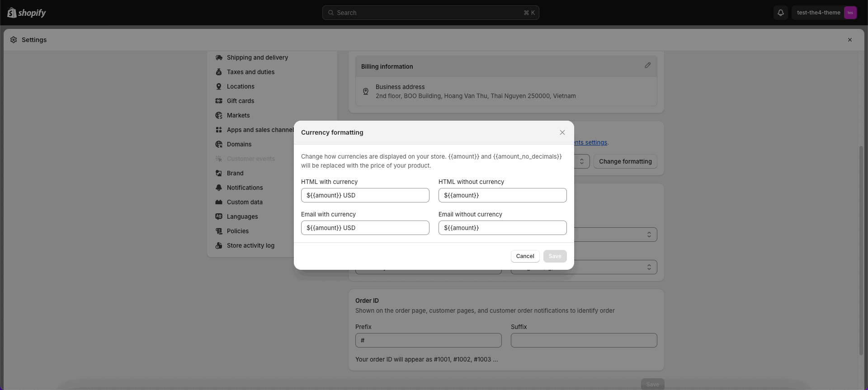Open the test-the4-theme account menu
The image size is (868, 390).
pos(825,13)
